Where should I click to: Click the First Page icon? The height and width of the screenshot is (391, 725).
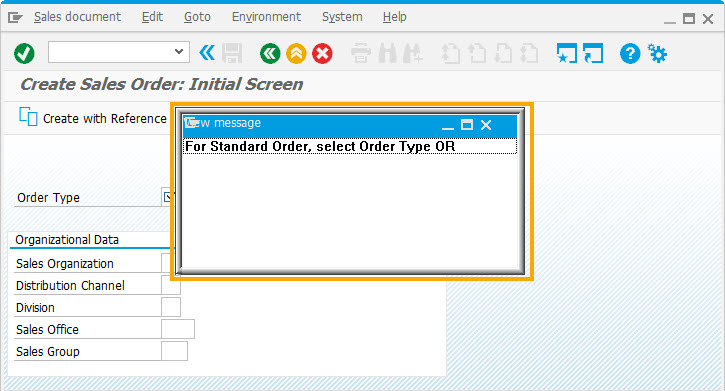pyautogui.click(x=450, y=53)
